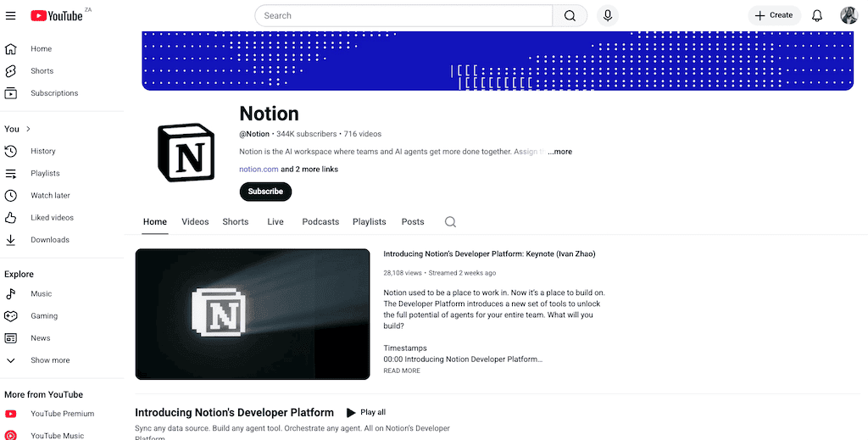868x440 pixels.
Task: Click the YouTube logo
Action: [x=57, y=16]
